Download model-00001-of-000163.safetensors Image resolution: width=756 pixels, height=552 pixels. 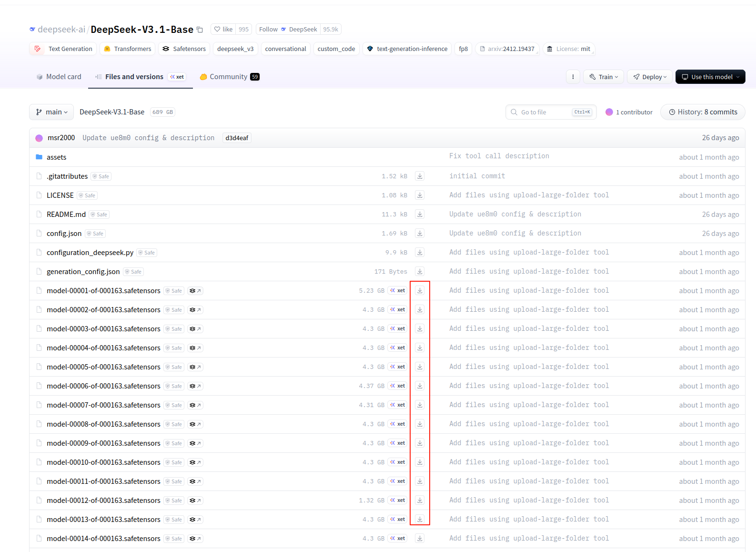(420, 290)
